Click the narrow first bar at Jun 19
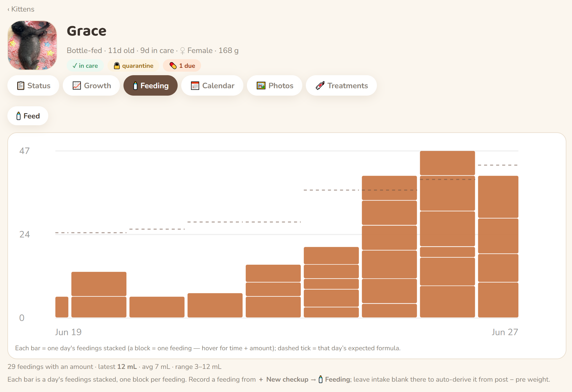This screenshot has width=572, height=392. tap(62, 307)
